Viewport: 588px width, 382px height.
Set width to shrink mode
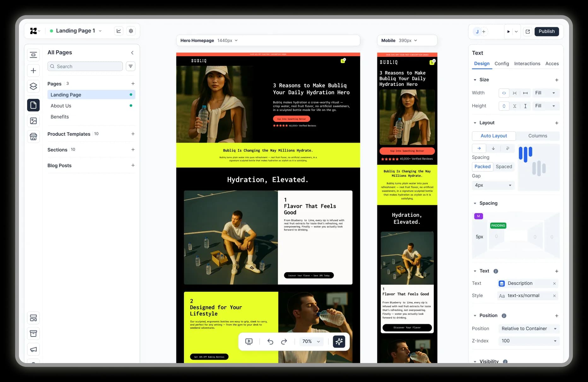[x=515, y=93]
